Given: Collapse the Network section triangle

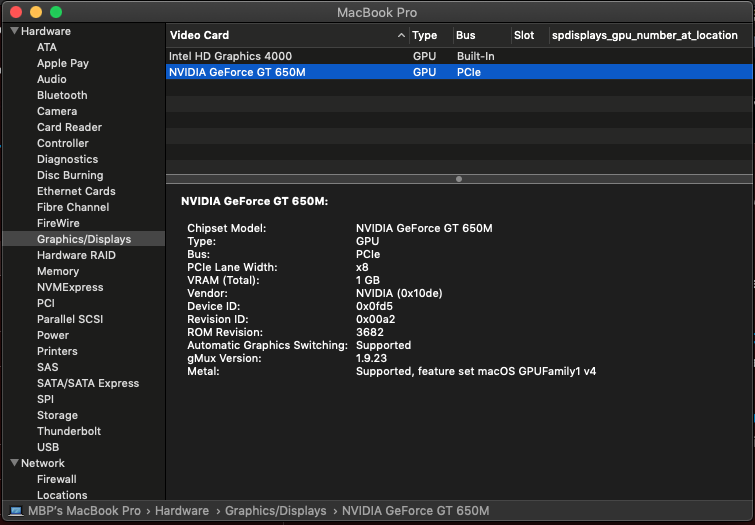Looking at the screenshot, I should [14, 463].
